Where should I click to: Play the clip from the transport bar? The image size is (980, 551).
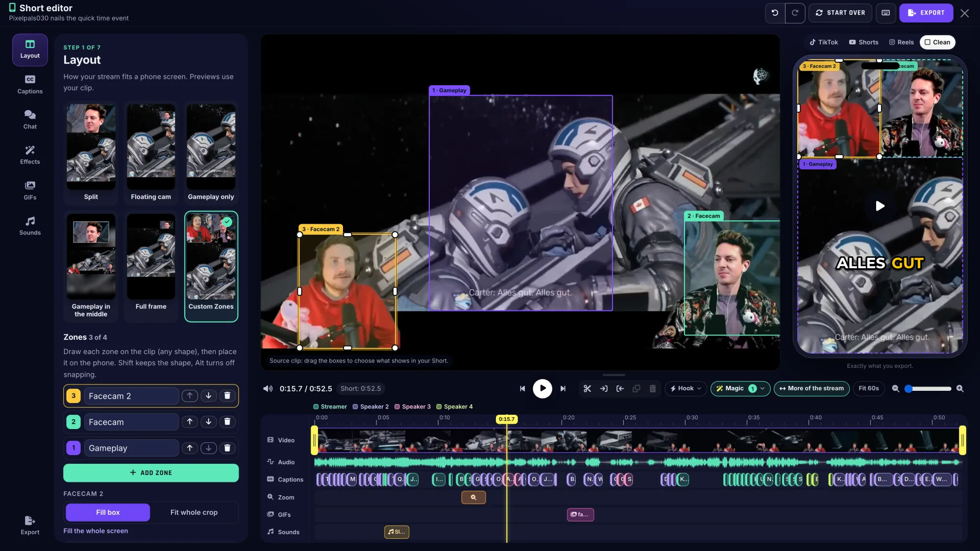coord(542,389)
